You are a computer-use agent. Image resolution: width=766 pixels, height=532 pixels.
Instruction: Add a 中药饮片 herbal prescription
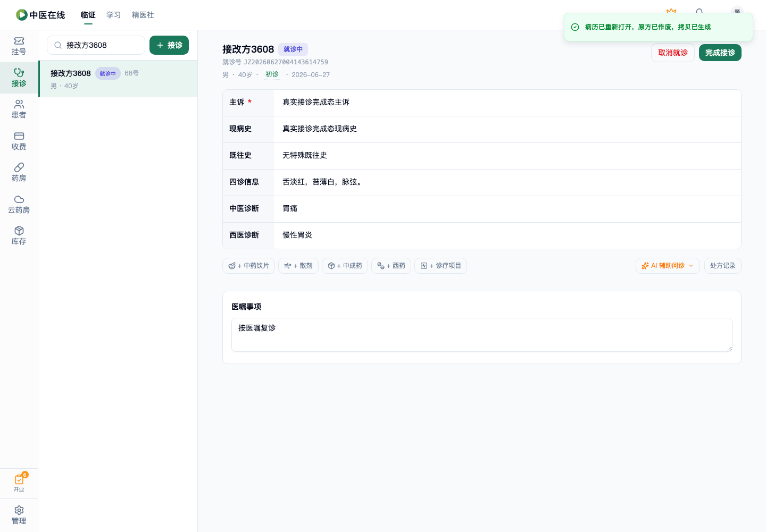[x=248, y=266]
